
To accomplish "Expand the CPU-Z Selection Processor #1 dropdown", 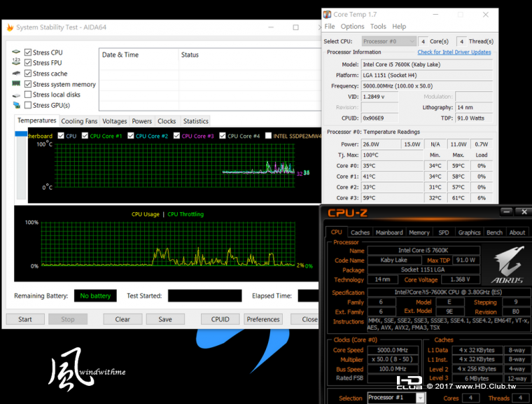I will 396,398.
